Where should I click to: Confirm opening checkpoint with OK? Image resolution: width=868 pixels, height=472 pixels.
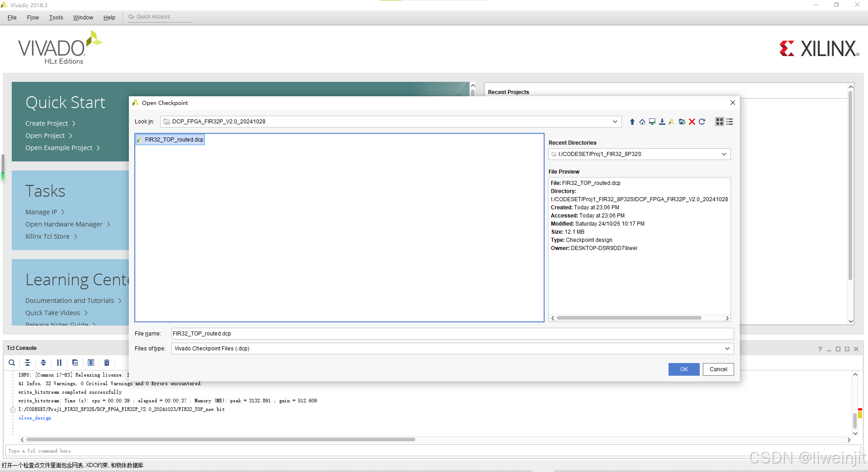684,369
